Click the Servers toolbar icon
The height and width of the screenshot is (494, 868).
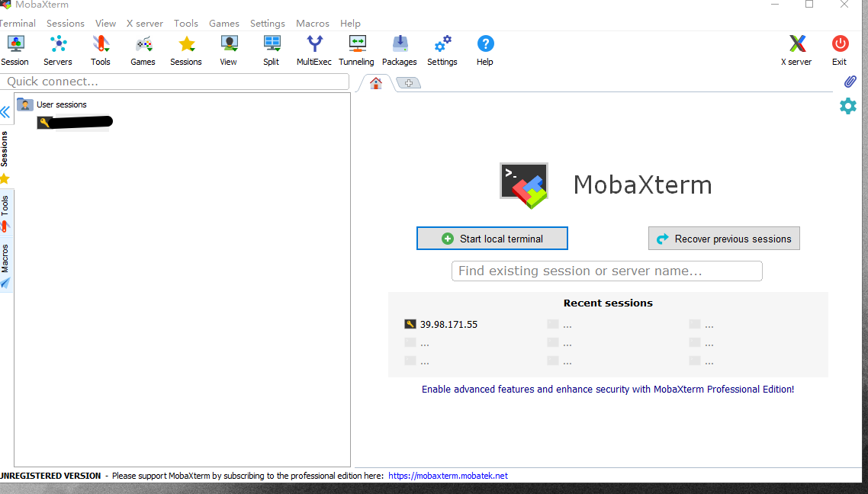click(x=57, y=50)
